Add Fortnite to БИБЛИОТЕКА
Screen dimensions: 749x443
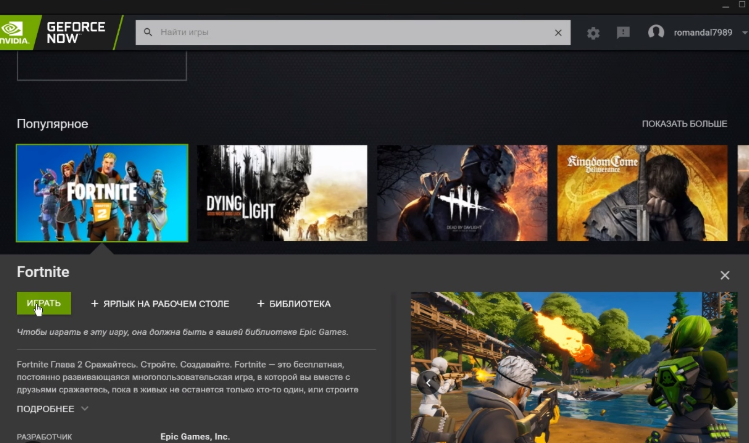pos(294,304)
